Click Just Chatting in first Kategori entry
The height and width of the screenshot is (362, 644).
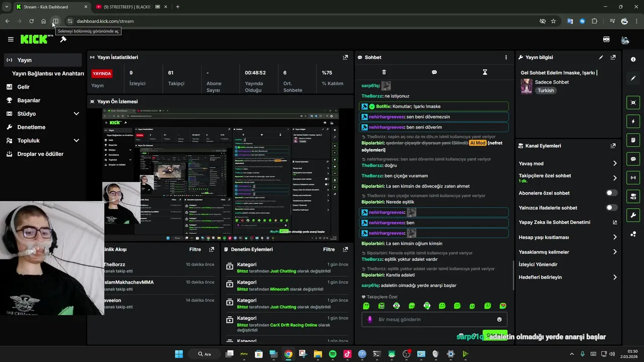pos(283,271)
